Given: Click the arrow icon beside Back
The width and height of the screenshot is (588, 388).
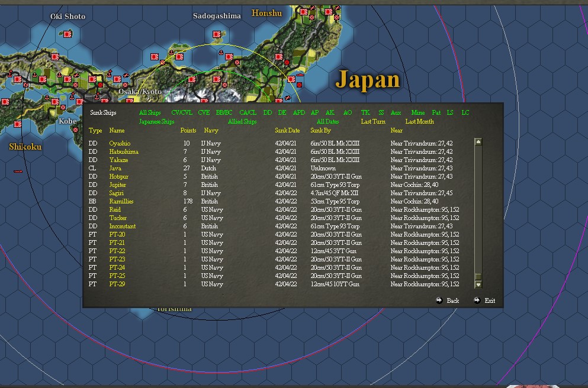Looking at the screenshot, I should [x=439, y=300].
